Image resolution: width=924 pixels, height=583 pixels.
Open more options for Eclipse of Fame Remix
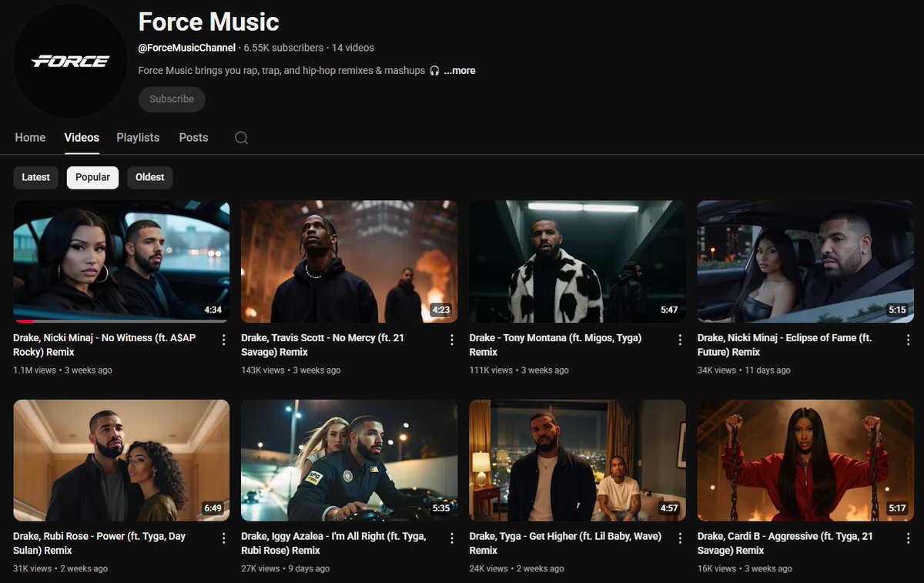(908, 340)
